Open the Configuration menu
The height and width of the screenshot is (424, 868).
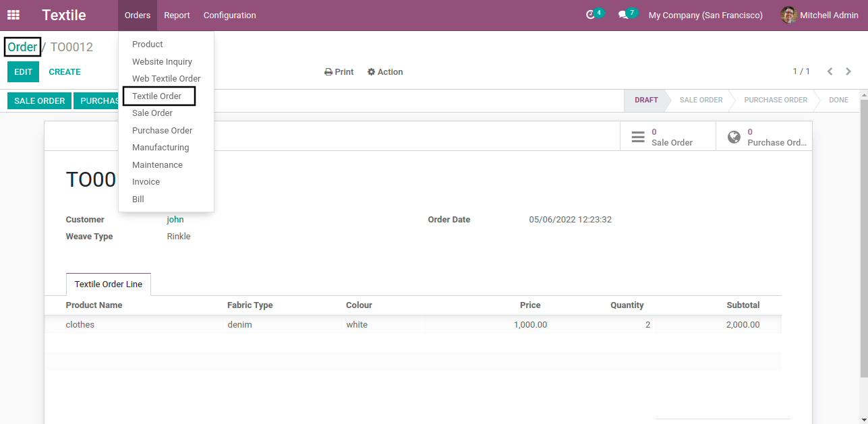(x=230, y=15)
